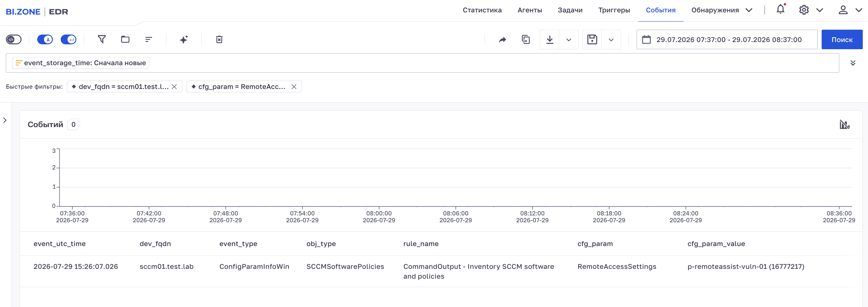Viewport: 868px width, 307px height.
Task: Open the calendar date picker icon
Action: point(646,39)
